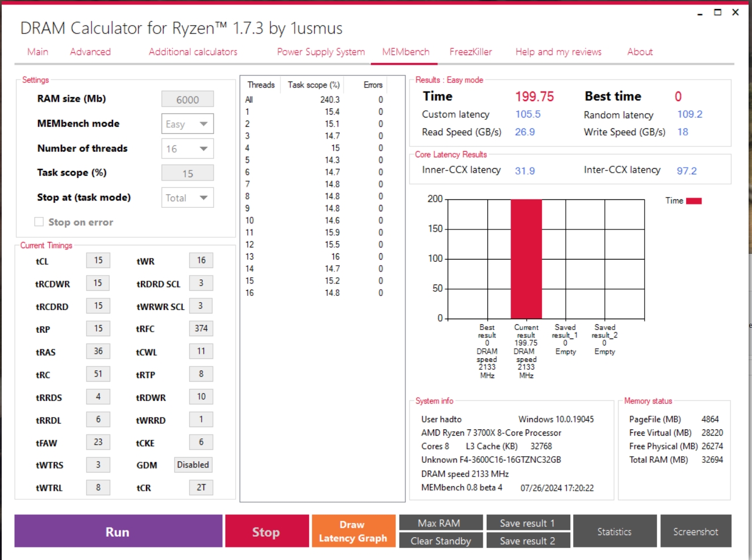The image size is (752, 560).
Task: Take a Screenshot with the app
Action: click(696, 531)
